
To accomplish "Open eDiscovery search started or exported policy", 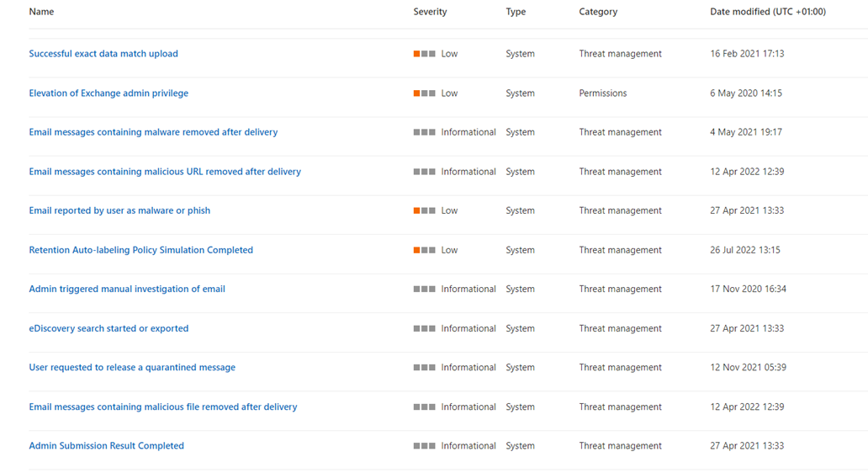I will (x=108, y=328).
